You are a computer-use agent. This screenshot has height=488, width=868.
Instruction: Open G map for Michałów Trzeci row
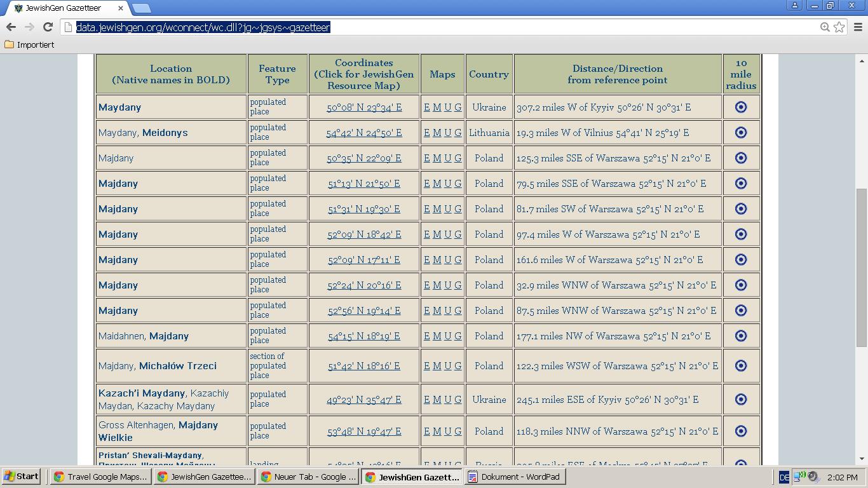[x=458, y=366]
